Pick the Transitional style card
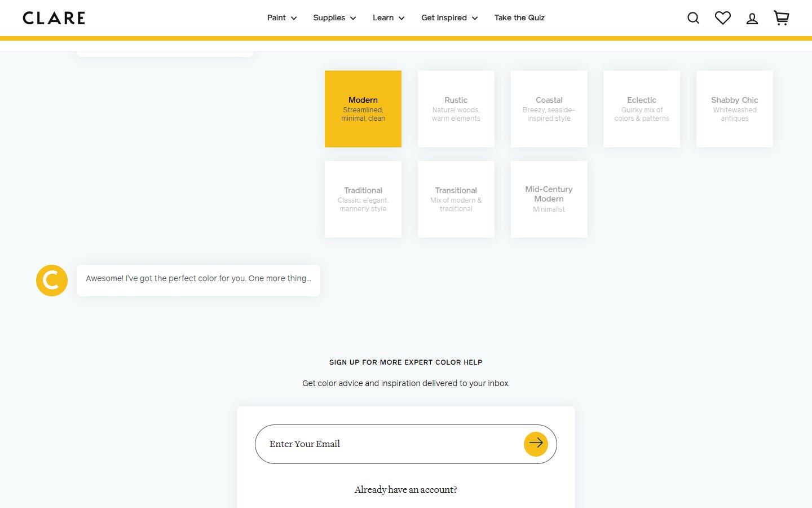 coord(456,199)
